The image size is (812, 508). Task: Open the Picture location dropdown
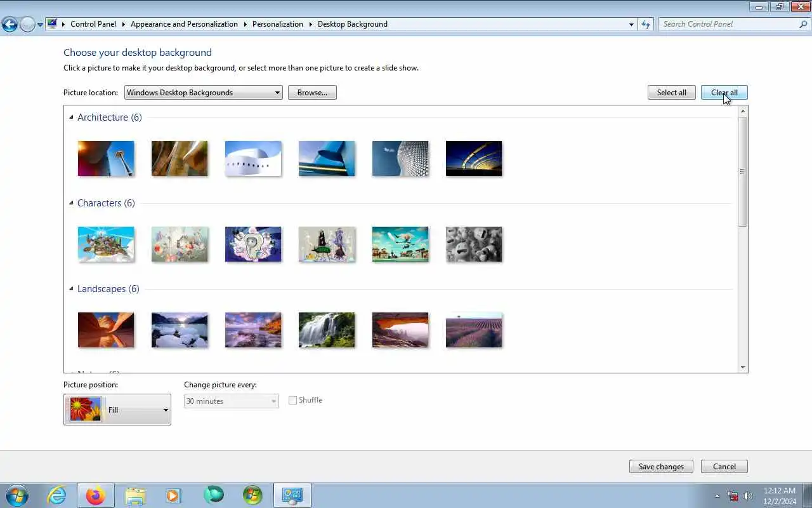click(204, 93)
